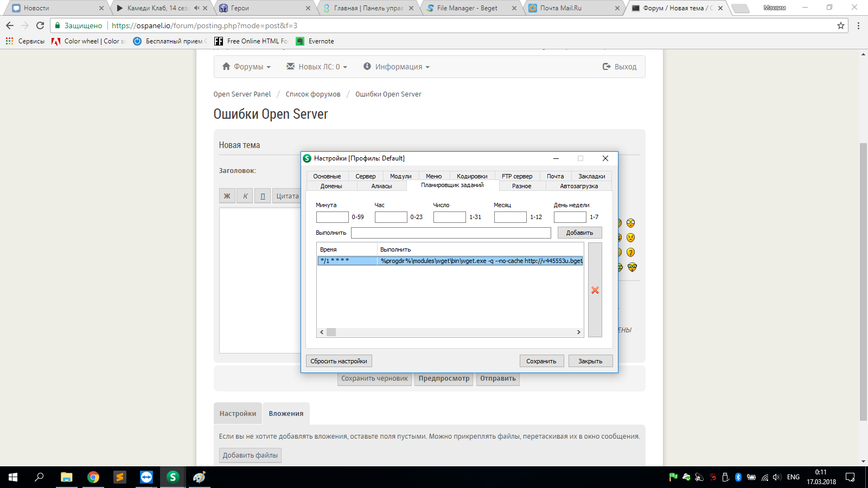Mute the Камеди Клаб tab audio

point(196,8)
